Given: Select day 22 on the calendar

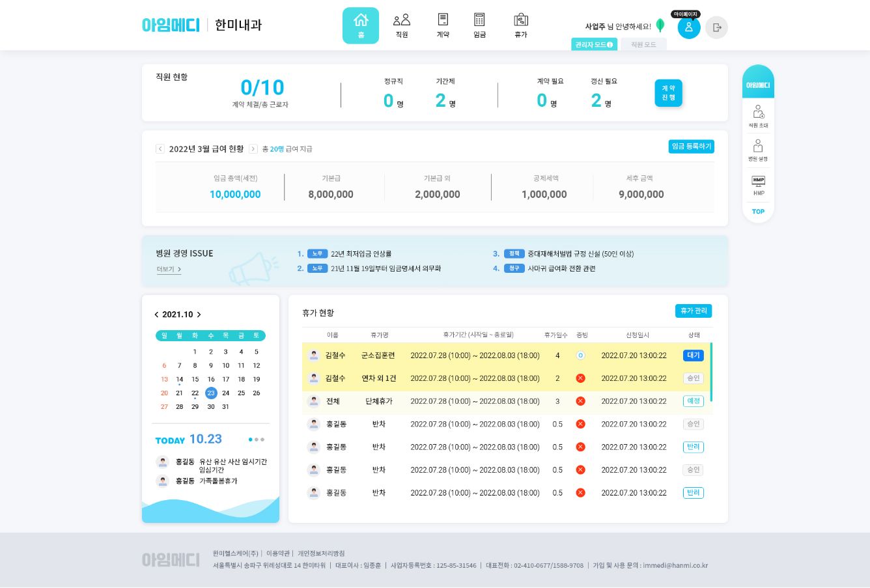Looking at the screenshot, I should 195,393.
